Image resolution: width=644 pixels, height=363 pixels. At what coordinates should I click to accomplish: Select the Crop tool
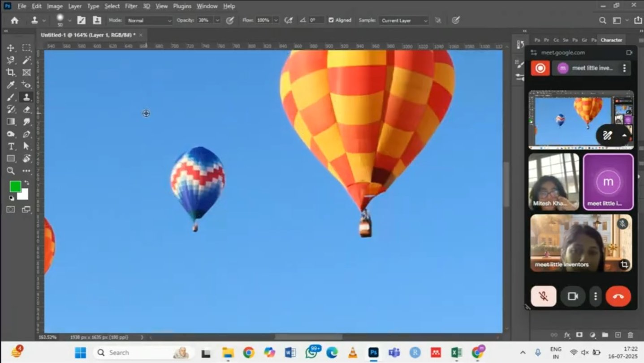point(11,73)
